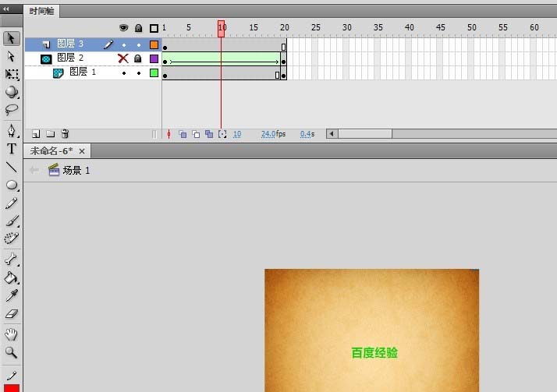The height and width of the screenshot is (392, 557).
Task: Select the Pen tool
Action: (12, 131)
